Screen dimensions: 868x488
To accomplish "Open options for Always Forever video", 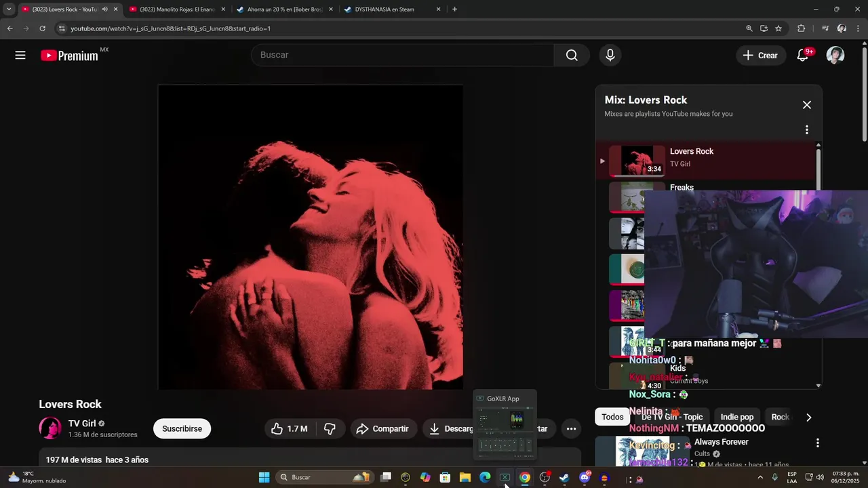I will coord(817,443).
